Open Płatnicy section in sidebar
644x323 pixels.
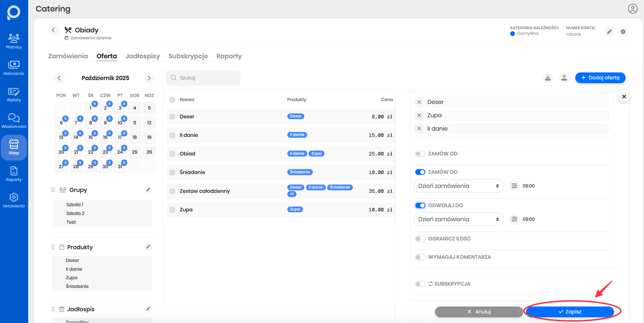(x=14, y=41)
